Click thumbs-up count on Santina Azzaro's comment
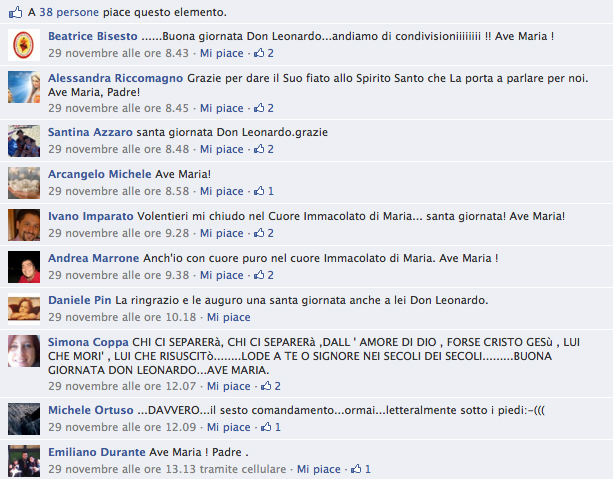The height and width of the screenshot is (479, 613). click(264, 149)
